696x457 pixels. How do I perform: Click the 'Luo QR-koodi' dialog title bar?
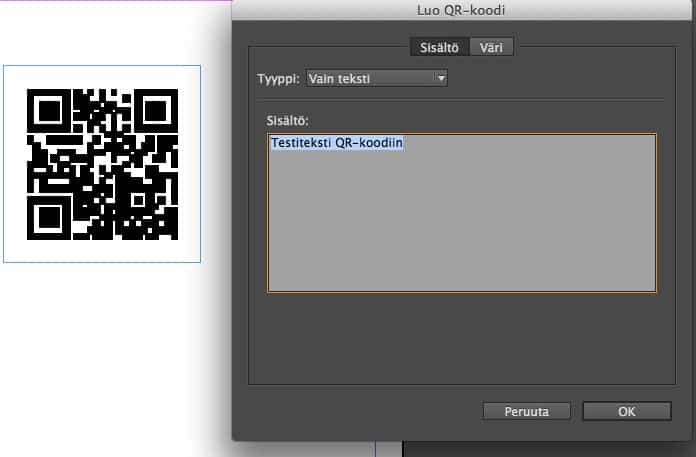[462, 10]
